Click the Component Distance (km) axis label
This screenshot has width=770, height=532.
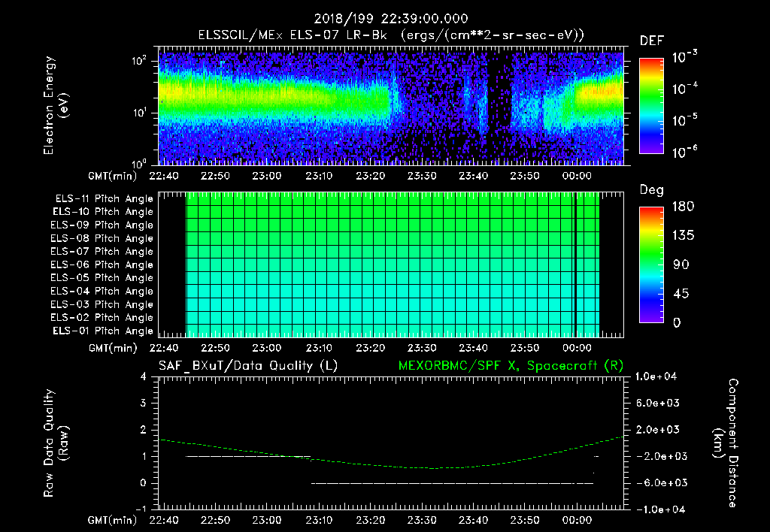(x=726, y=443)
